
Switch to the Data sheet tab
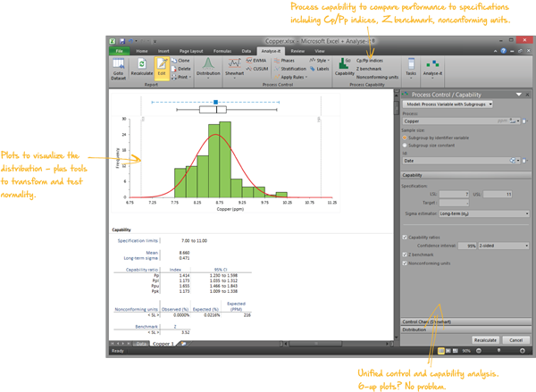point(141,344)
